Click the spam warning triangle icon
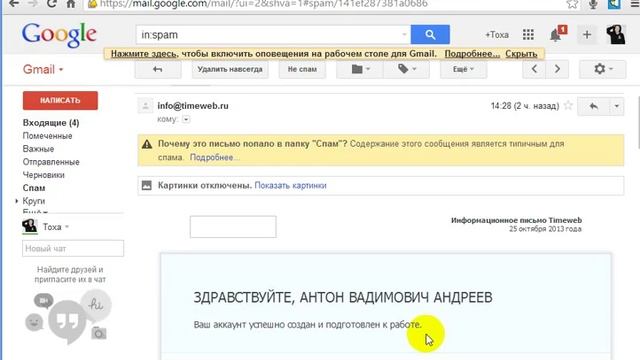 coord(147,144)
